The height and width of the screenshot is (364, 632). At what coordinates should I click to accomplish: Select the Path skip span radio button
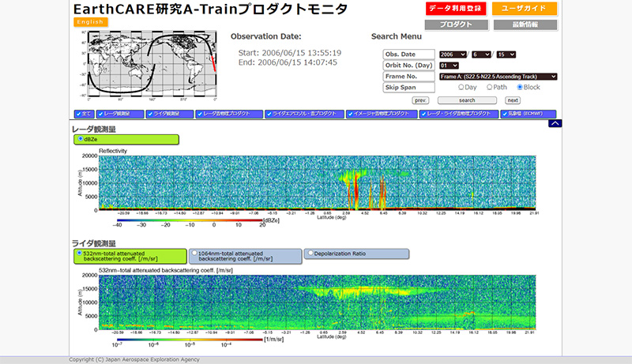click(489, 87)
